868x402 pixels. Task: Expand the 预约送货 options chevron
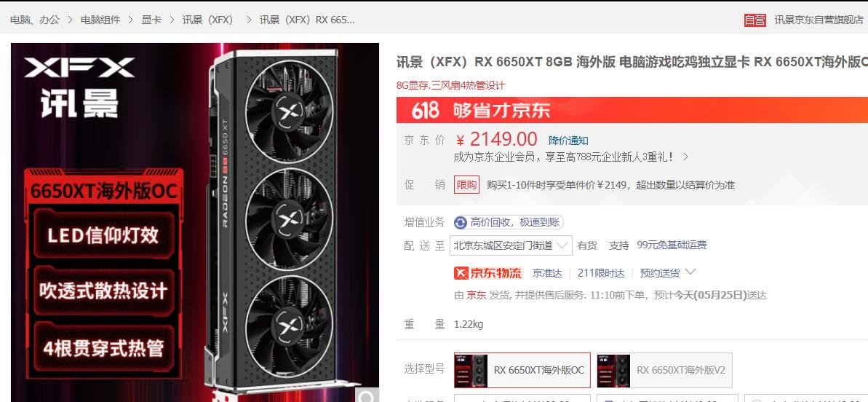tap(690, 272)
